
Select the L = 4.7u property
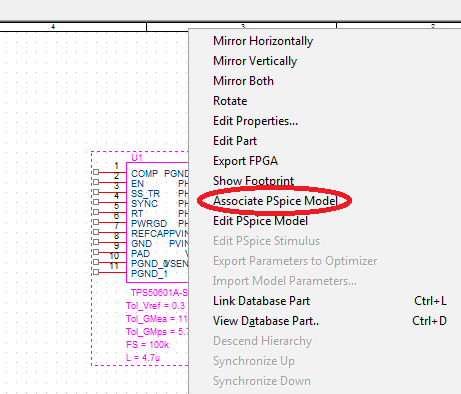pos(143,358)
